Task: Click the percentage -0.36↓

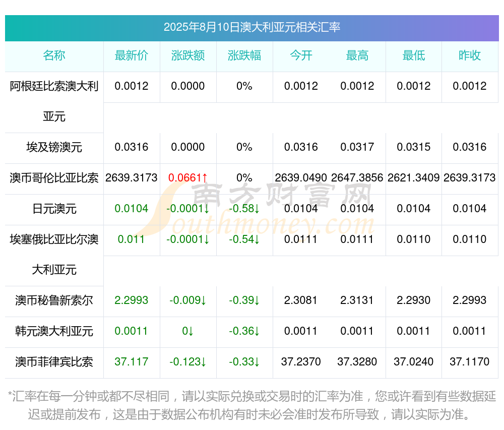Action: pos(244,331)
